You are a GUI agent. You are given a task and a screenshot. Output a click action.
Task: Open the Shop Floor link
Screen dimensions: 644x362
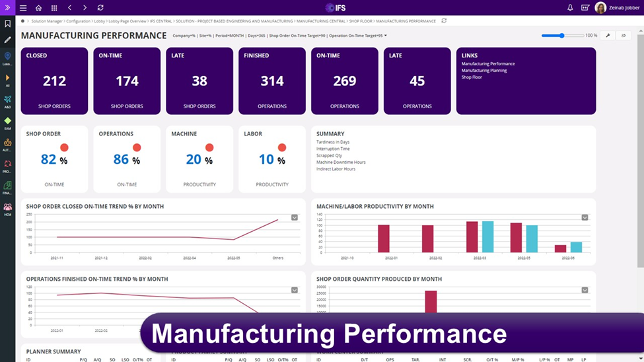pos(472,77)
